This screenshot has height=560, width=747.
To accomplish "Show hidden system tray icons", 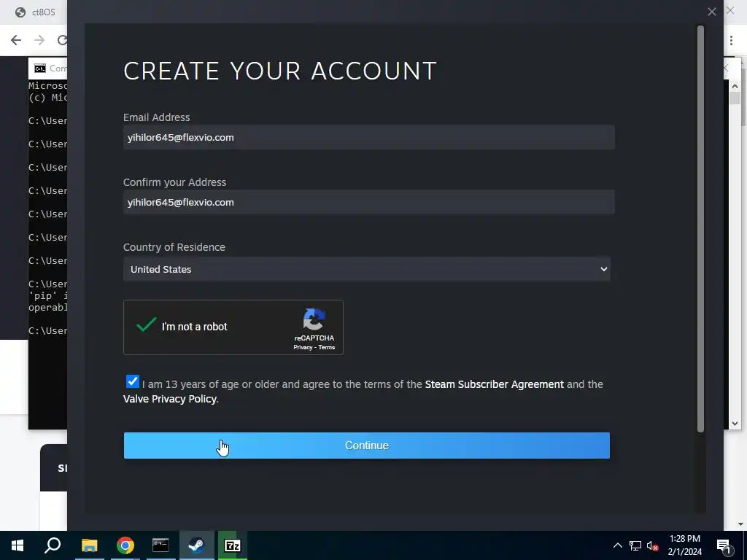I will point(617,545).
